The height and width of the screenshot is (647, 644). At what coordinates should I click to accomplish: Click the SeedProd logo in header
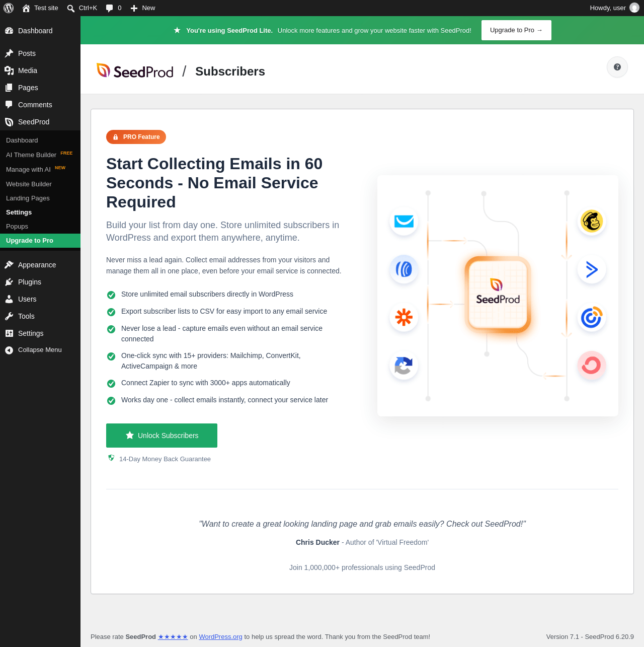click(x=135, y=71)
